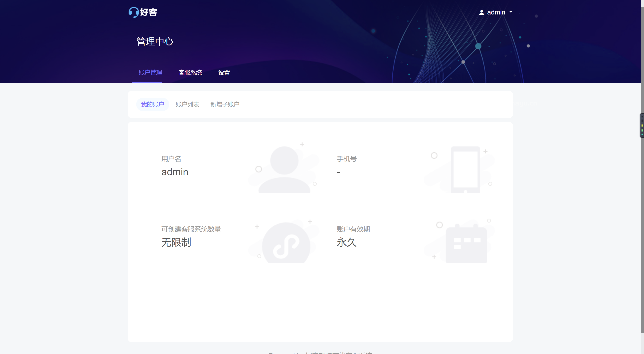Click 新增子账户 to add a sub-account
This screenshot has width=644, height=354.
click(225, 104)
